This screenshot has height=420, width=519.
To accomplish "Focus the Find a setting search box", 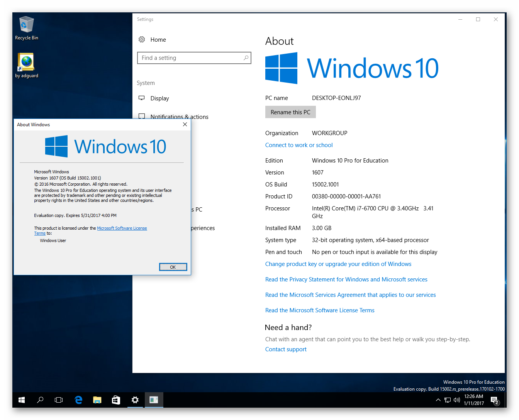I will pyautogui.click(x=194, y=58).
